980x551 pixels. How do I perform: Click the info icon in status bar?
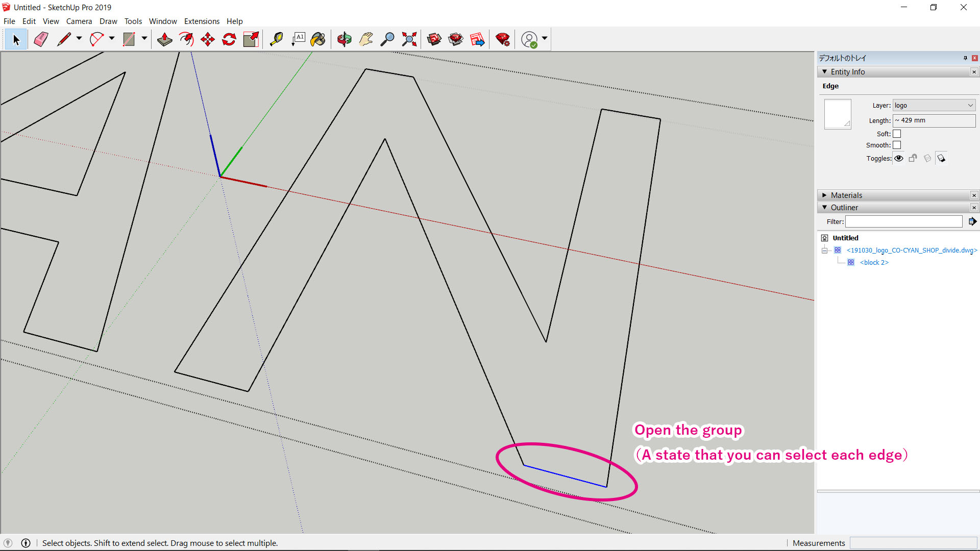point(26,543)
